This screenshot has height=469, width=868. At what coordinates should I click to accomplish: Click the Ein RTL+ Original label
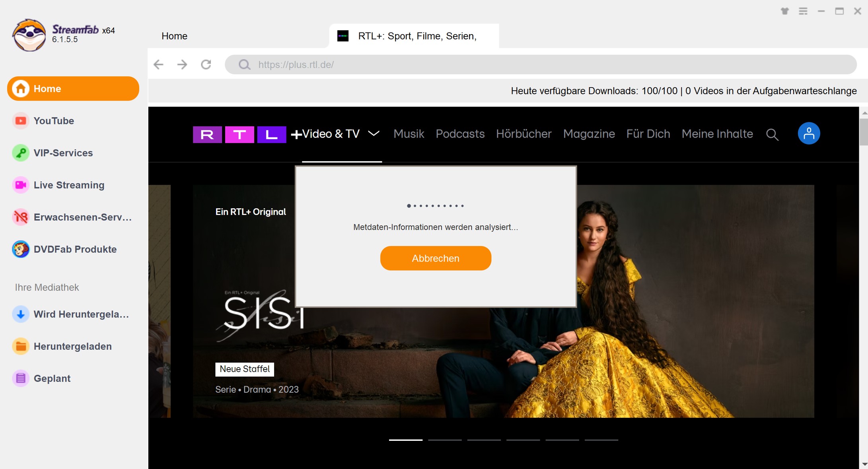tap(251, 212)
